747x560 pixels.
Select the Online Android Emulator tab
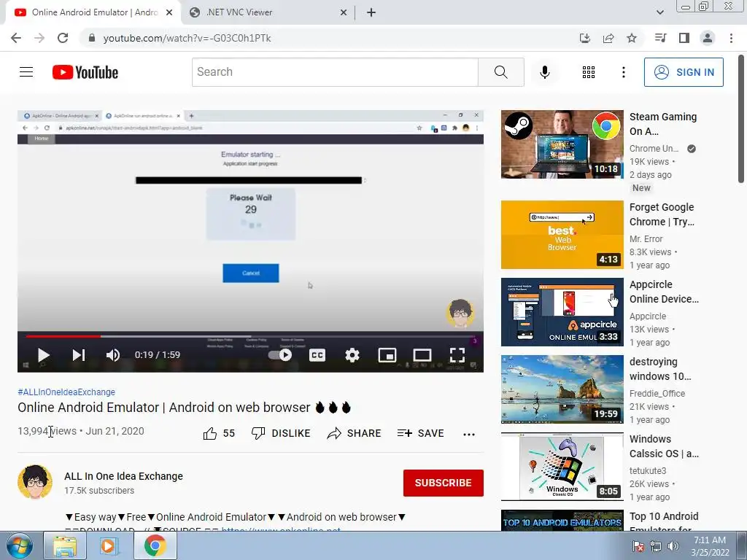tap(93, 12)
